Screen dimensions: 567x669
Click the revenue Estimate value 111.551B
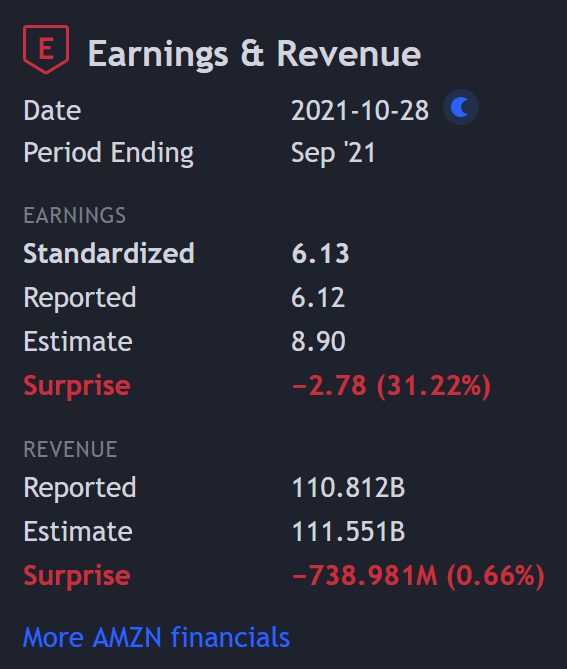click(x=348, y=531)
